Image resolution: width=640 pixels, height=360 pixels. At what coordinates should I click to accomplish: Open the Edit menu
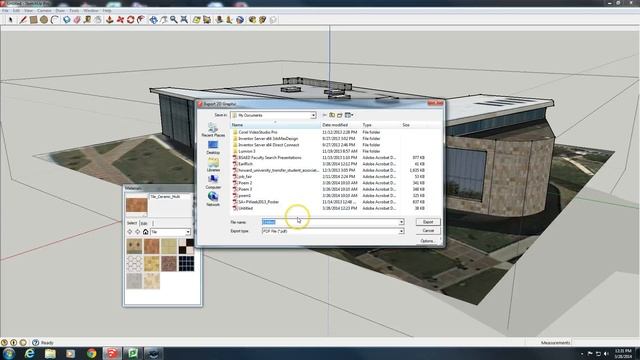16,10
